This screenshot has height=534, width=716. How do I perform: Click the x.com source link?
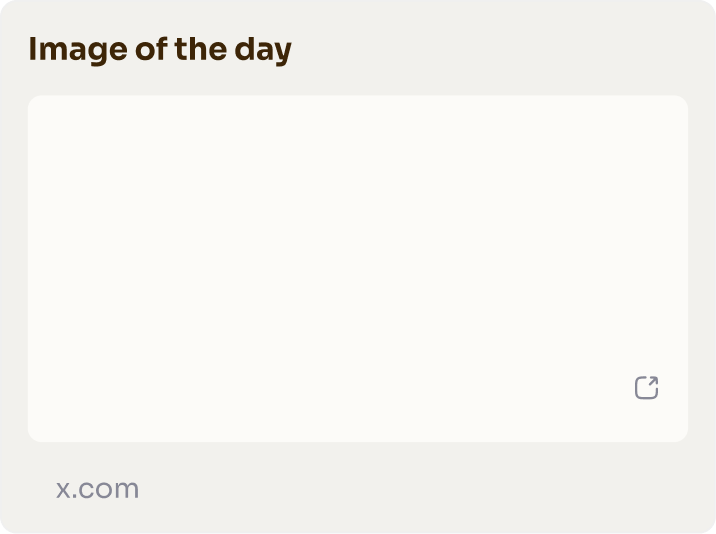click(97, 489)
